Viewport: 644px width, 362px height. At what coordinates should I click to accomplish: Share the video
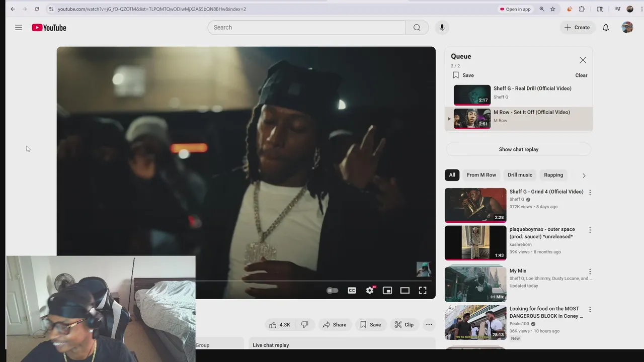[335, 325]
